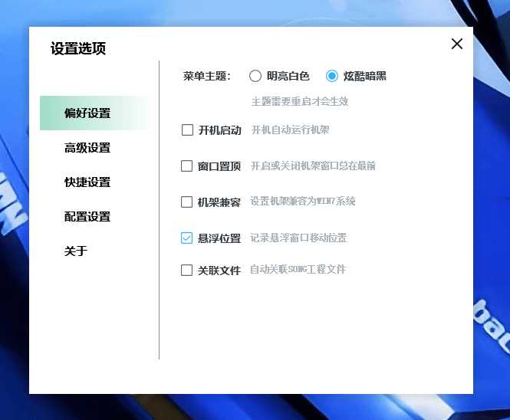The width and height of the screenshot is (510, 420).
Task: Enable the 窗口置顶 checkbox
Action: point(186,166)
